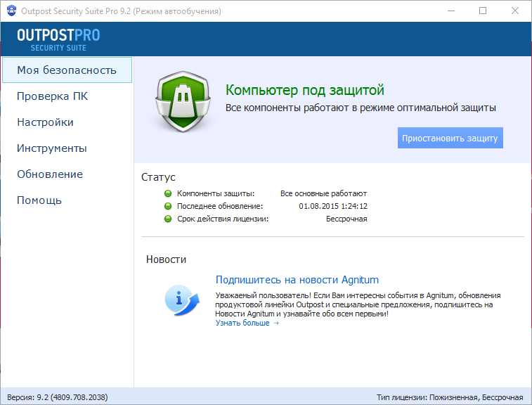Screen dimensions: 532x405
Task: Click green status dot beside Срок действия лицензии
Action: tap(167, 219)
